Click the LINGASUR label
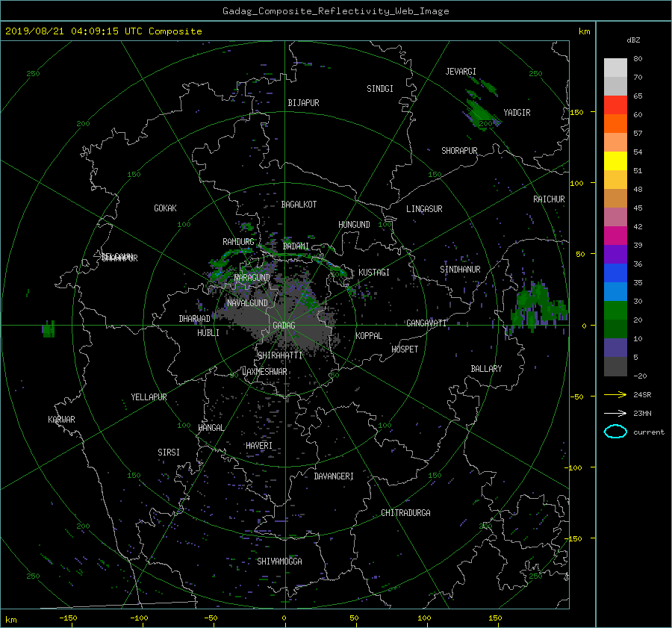 coord(424,209)
